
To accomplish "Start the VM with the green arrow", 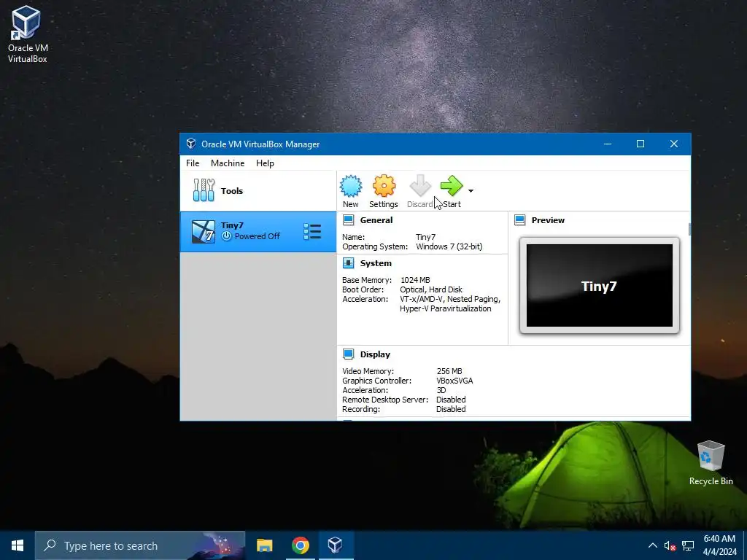I will click(451, 186).
